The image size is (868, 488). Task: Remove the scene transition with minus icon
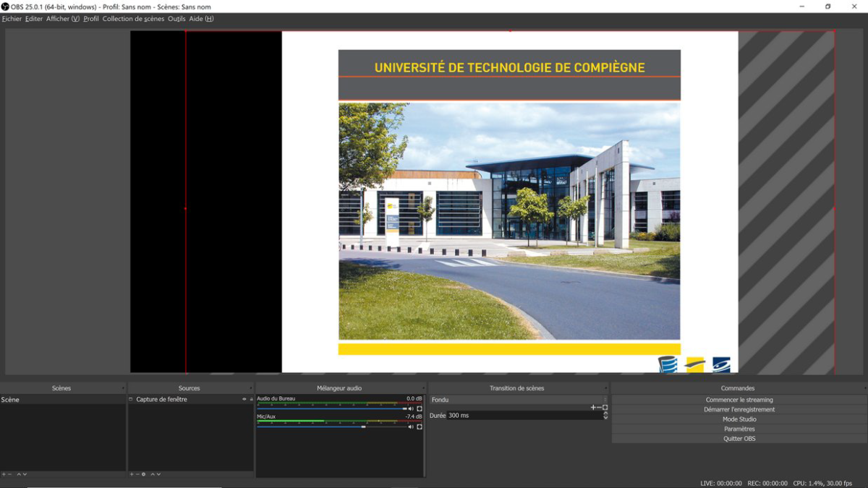pos(599,408)
